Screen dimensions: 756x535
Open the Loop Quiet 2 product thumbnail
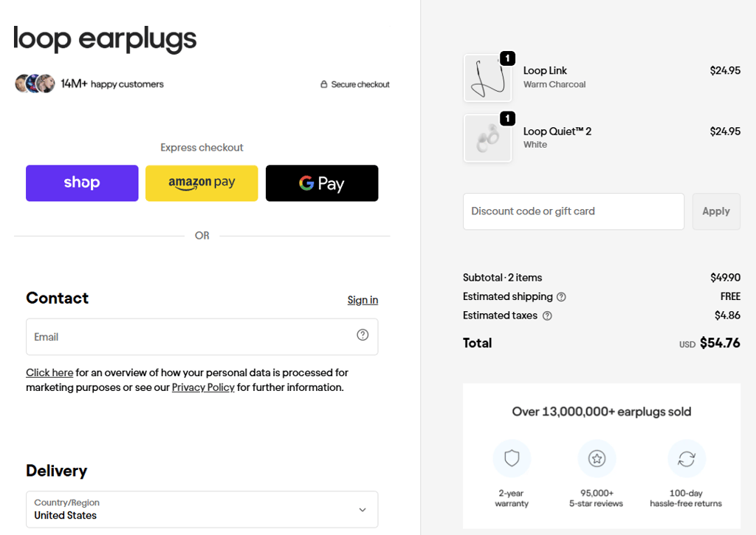(x=487, y=138)
